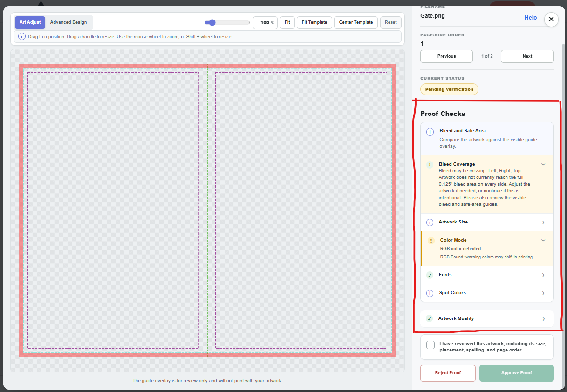Go to the Next page side
Image resolution: width=567 pixels, height=392 pixels.
pyautogui.click(x=527, y=56)
